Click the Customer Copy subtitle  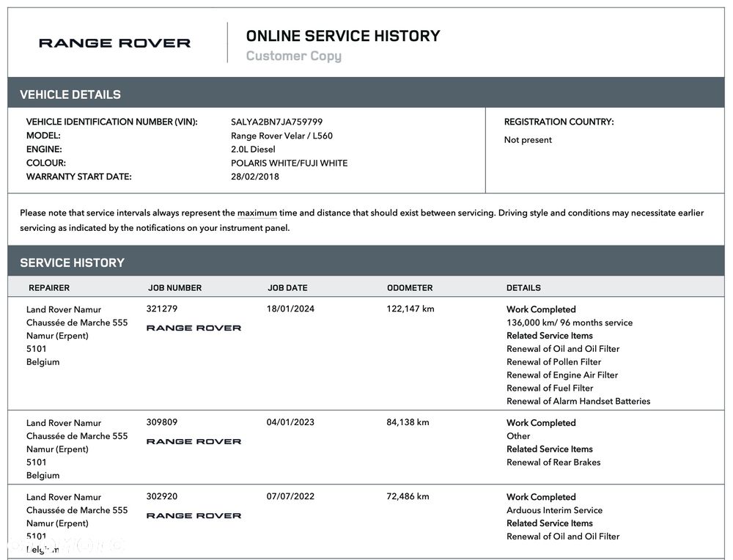click(294, 56)
